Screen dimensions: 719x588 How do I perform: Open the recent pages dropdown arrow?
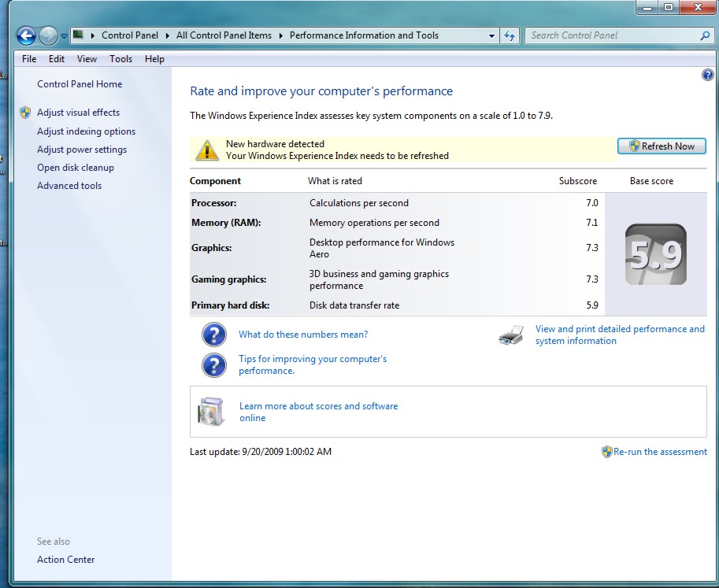pos(64,35)
